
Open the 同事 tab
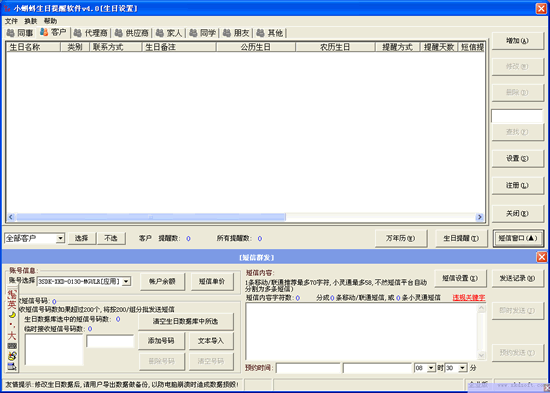coord(20,33)
